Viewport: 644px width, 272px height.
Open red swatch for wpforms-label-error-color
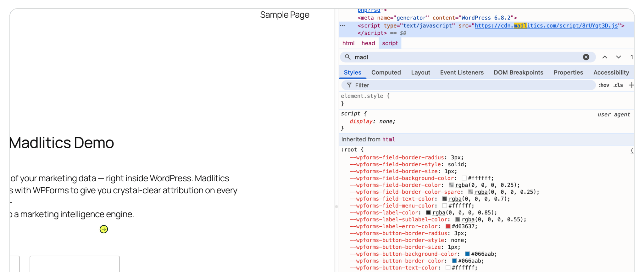tap(448, 227)
